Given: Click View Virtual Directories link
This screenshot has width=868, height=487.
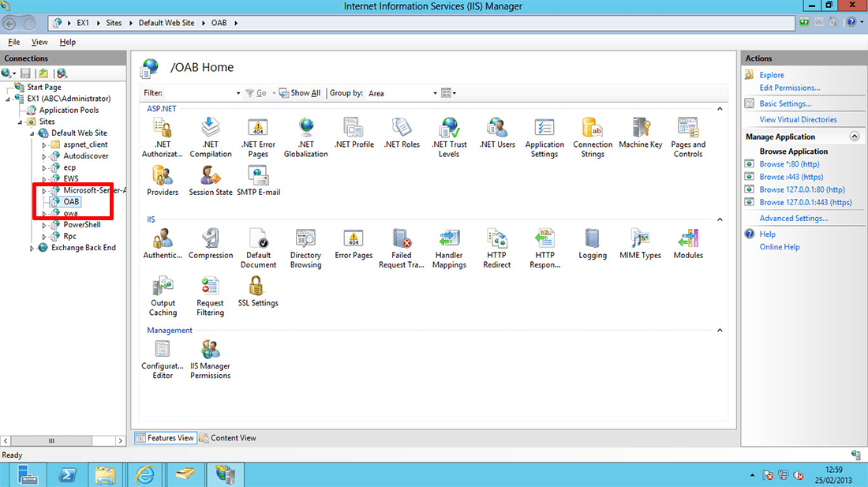Looking at the screenshot, I should click(x=798, y=119).
